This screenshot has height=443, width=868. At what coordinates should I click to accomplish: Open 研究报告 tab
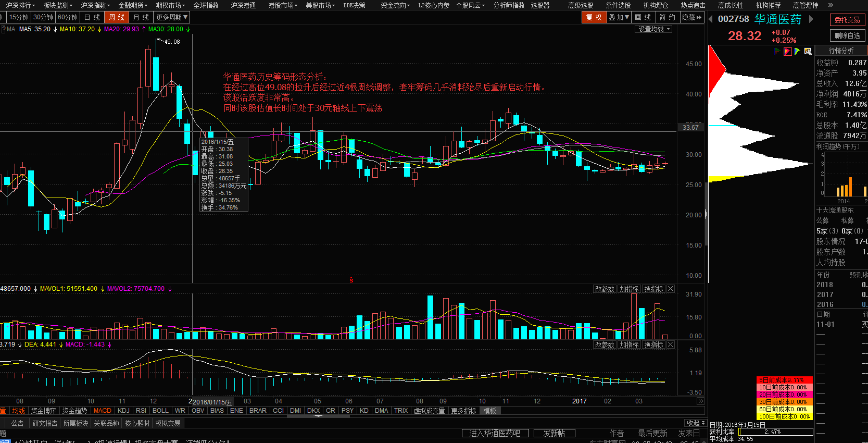tap(45, 423)
